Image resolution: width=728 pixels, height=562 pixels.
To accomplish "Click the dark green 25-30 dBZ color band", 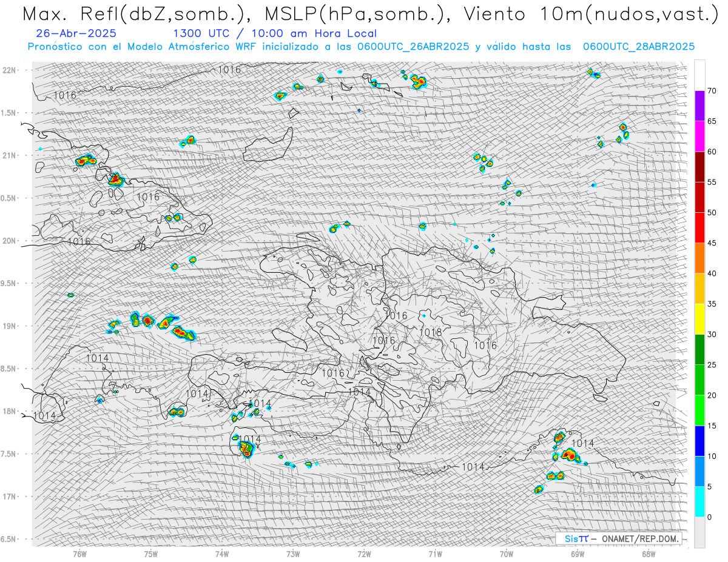I will point(699,349).
